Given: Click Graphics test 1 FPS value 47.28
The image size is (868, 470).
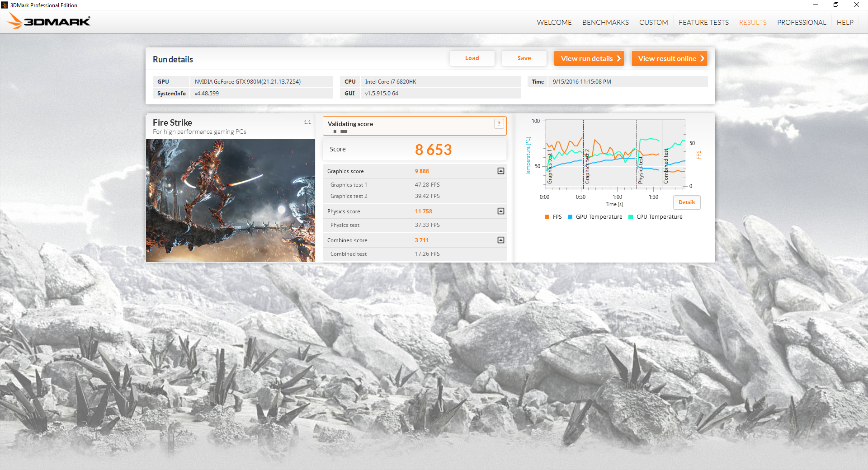Looking at the screenshot, I should (x=427, y=185).
